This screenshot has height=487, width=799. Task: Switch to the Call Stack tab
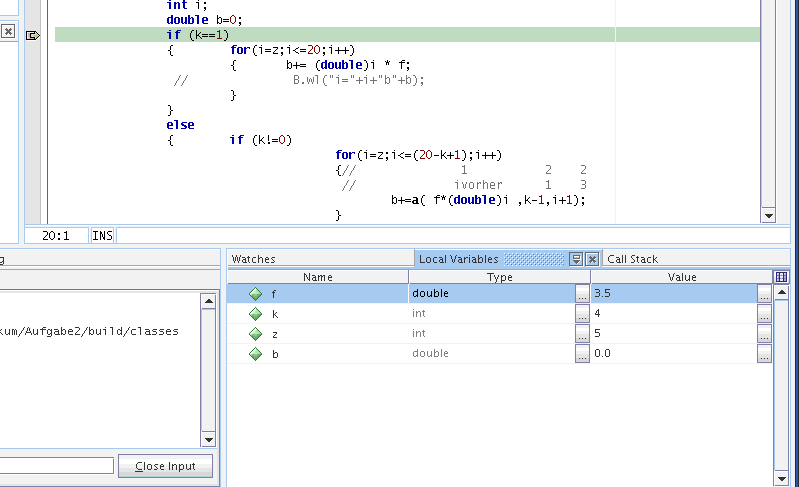[632, 259]
